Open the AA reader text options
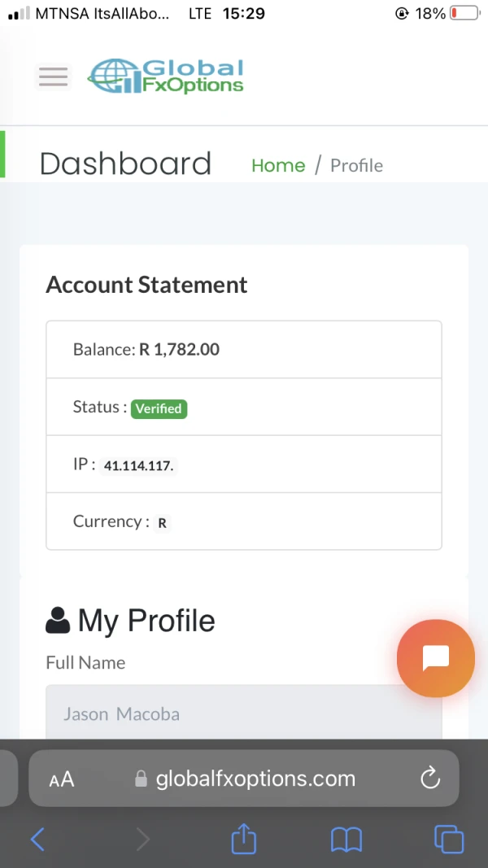This screenshot has height=868, width=488. pyautogui.click(x=62, y=779)
